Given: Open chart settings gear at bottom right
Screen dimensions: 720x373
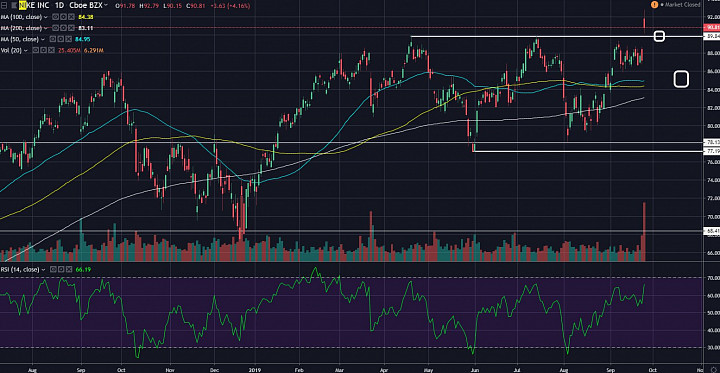Looking at the screenshot, I should pyautogui.click(x=715, y=369).
